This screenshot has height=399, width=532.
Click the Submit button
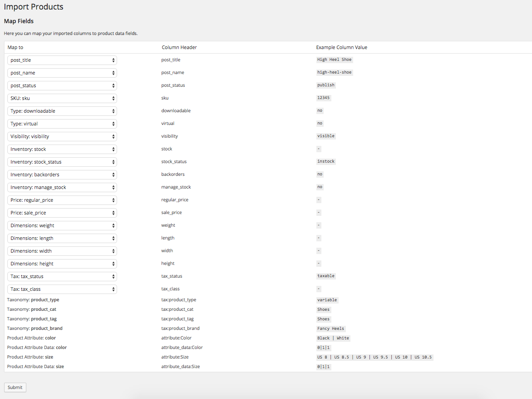[x=15, y=387]
